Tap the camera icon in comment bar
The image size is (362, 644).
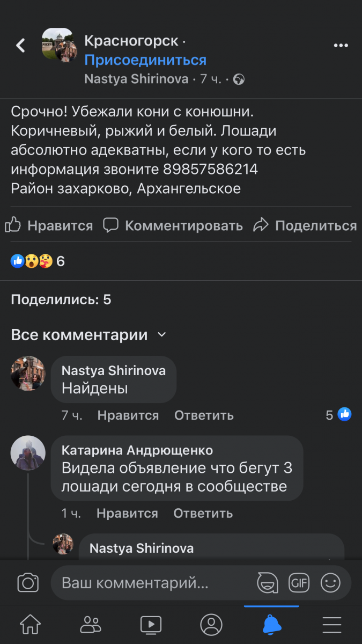click(28, 583)
